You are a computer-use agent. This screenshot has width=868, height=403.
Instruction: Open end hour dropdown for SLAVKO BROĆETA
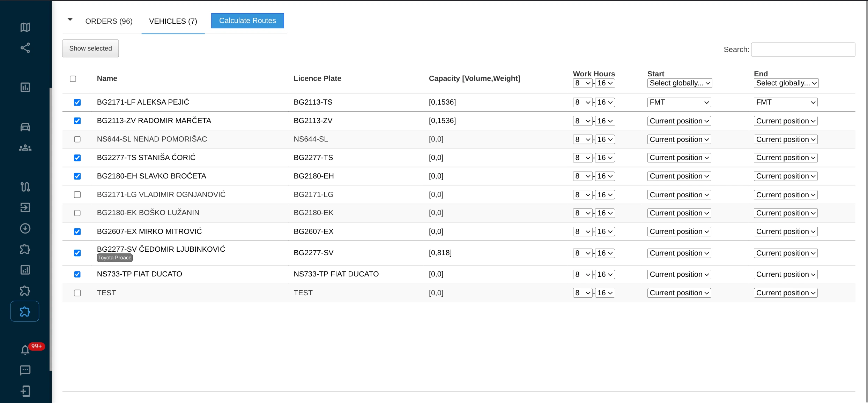coord(604,176)
